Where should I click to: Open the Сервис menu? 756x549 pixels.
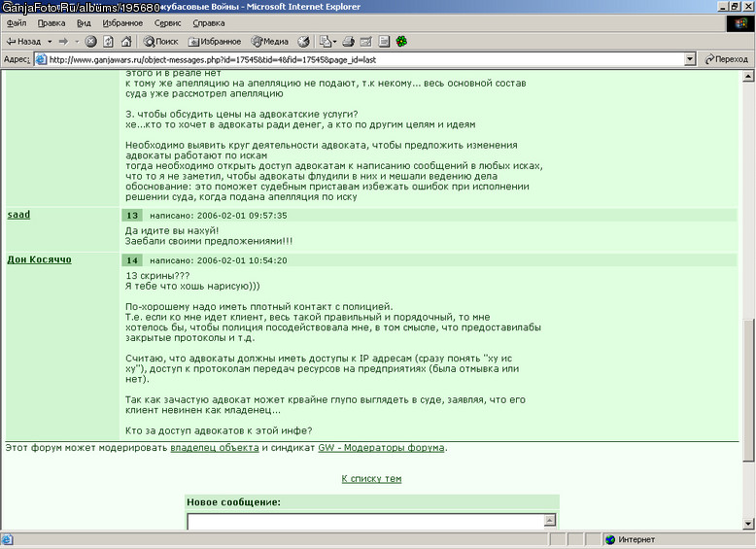(167, 23)
